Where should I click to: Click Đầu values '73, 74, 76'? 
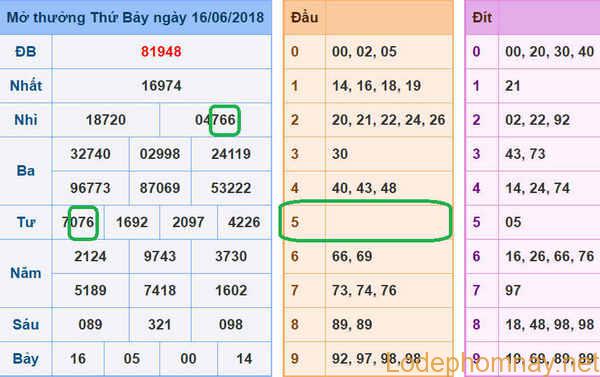click(364, 290)
